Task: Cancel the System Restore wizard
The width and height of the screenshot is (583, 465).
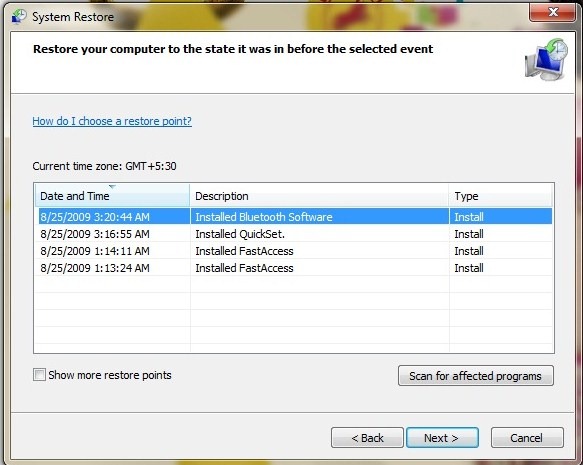Action: (527, 438)
